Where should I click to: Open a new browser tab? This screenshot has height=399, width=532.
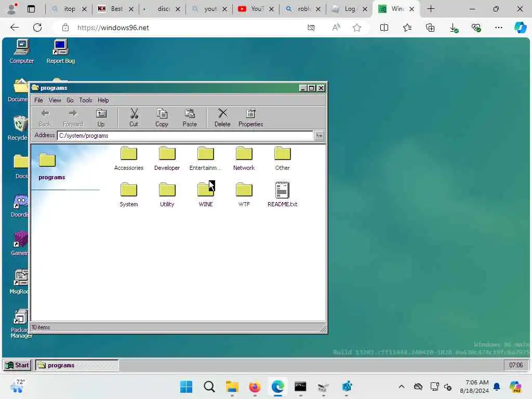pos(431,9)
